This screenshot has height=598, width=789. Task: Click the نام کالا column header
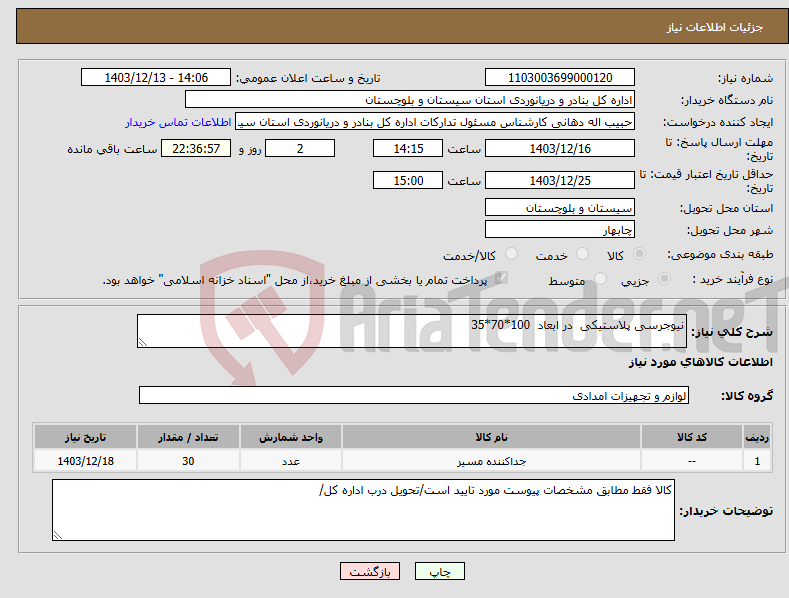[491, 437]
